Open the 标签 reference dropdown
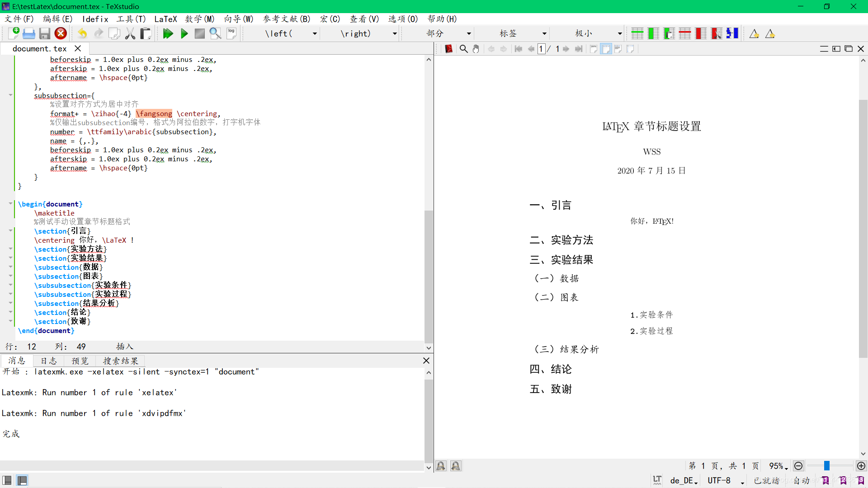The width and height of the screenshot is (868, 488). point(544,33)
